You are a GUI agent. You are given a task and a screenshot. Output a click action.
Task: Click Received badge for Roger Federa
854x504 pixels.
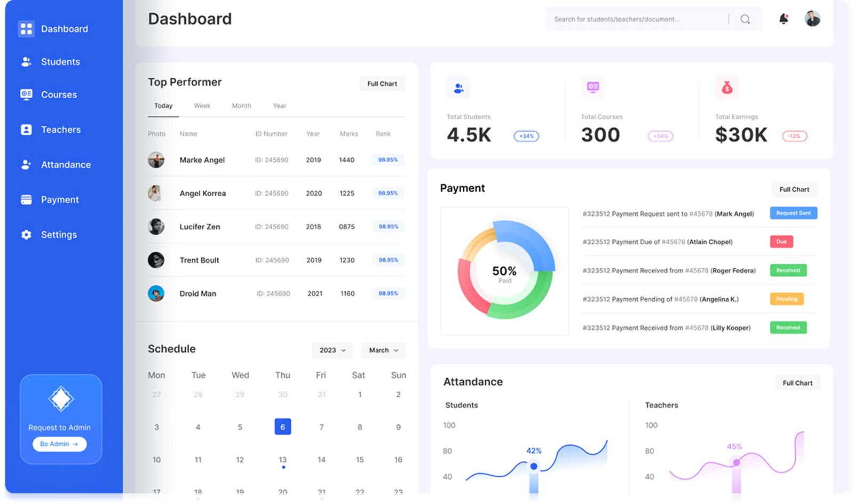pyautogui.click(x=788, y=270)
